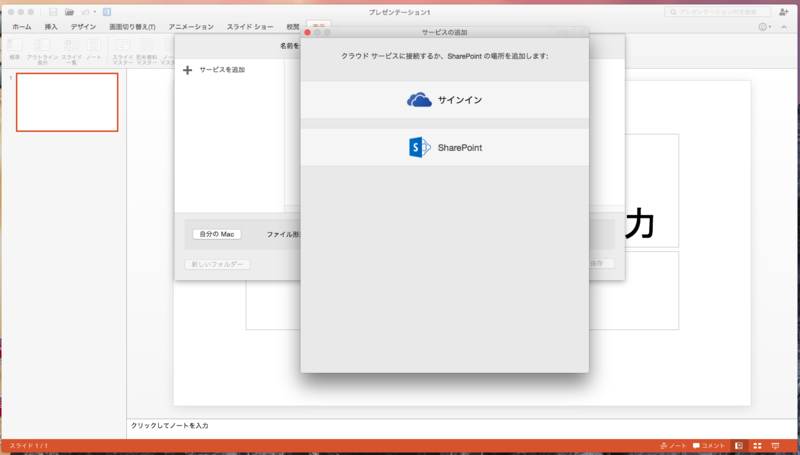The width and height of the screenshot is (800, 455).
Task: Open the ホーム ribbon tab
Action: 21,27
